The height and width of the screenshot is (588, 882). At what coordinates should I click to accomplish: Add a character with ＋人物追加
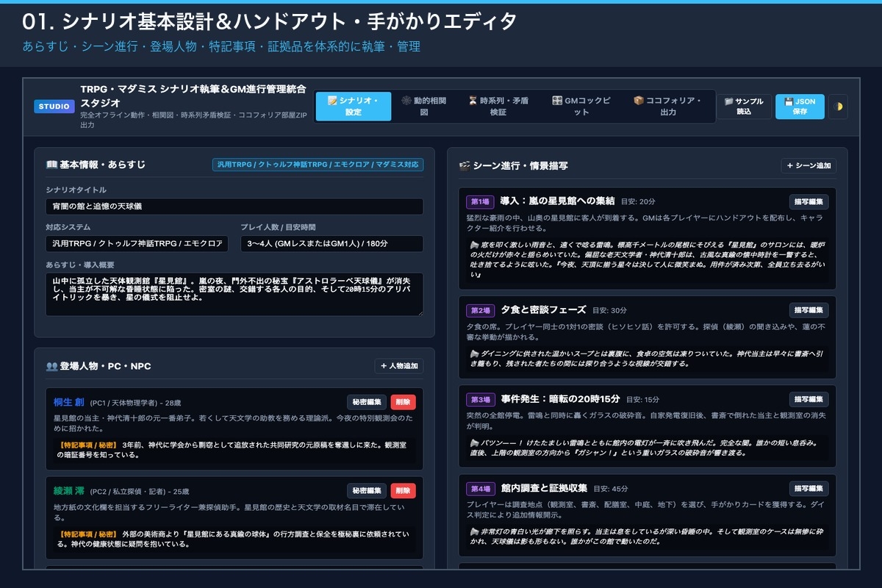coord(399,366)
